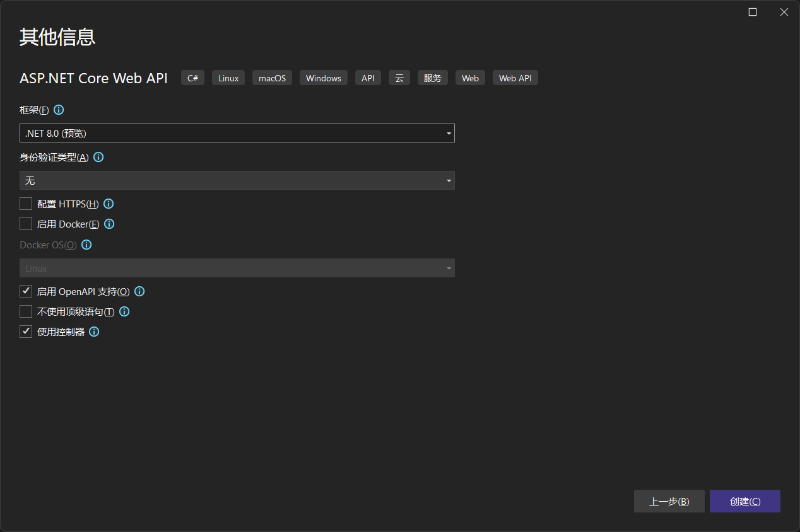Click the 服务 tag
Screen dimensions: 800x532
click(433, 78)
